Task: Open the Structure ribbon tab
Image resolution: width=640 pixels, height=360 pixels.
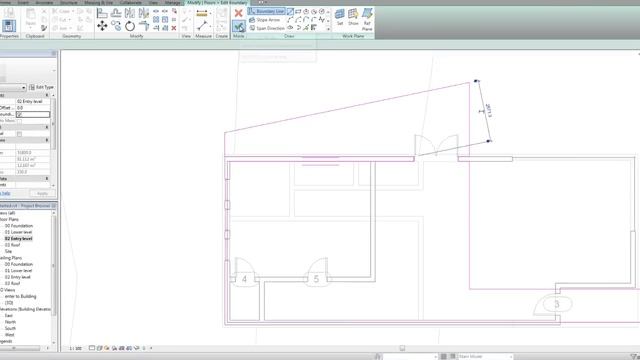Action: pos(69,3)
